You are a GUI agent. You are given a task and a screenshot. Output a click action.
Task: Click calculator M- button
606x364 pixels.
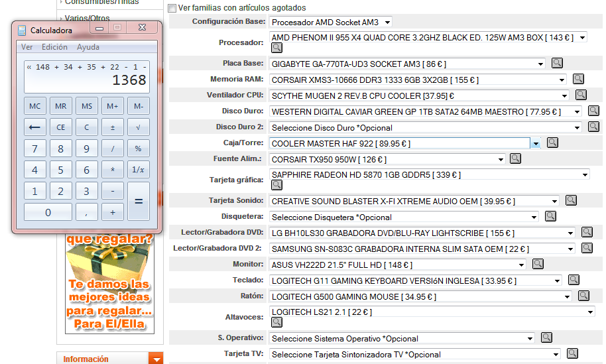point(139,106)
